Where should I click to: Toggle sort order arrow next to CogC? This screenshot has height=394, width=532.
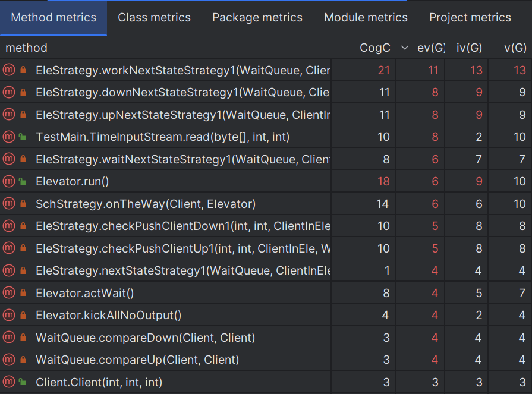coord(405,48)
